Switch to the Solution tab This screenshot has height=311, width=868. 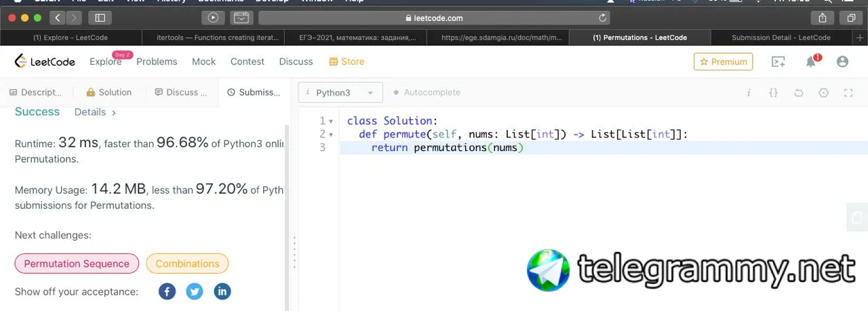[x=109, y=93]
